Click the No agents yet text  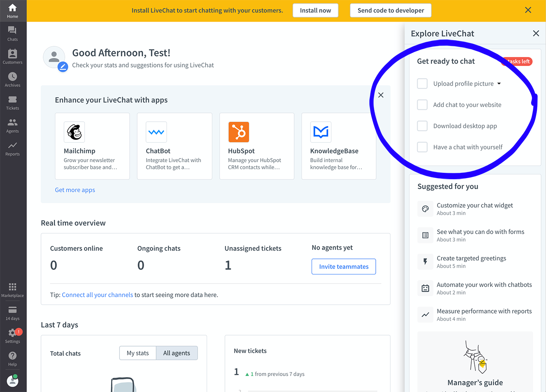point(332,248)
